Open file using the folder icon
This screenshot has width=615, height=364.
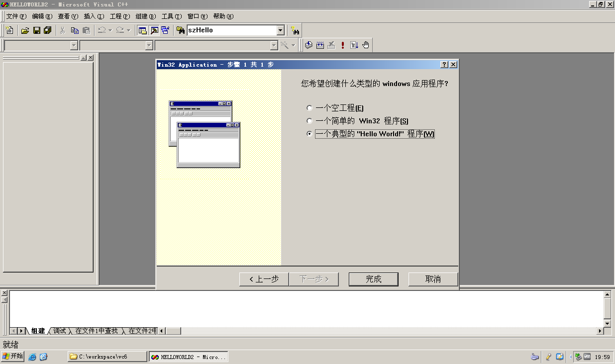[25, 30]
